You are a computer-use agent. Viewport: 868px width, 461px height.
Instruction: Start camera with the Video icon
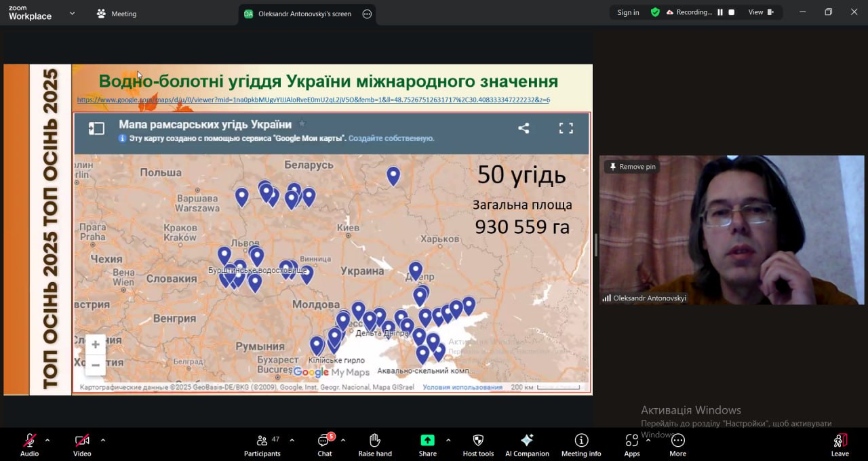(x=82, y=441)
